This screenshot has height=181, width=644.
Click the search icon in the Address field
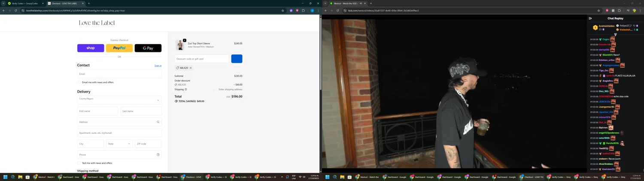click(158, 122)
